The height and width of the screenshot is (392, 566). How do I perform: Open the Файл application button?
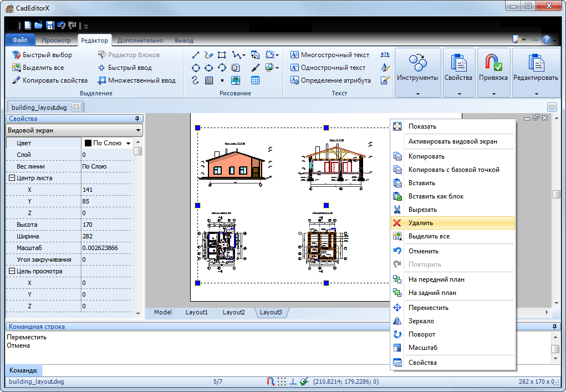(20, 40)
